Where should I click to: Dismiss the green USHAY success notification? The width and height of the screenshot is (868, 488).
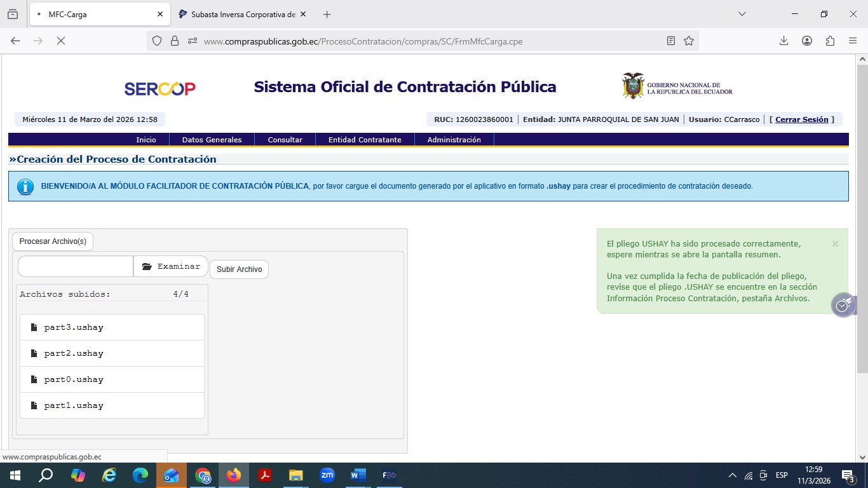click(x=835, y=244)
